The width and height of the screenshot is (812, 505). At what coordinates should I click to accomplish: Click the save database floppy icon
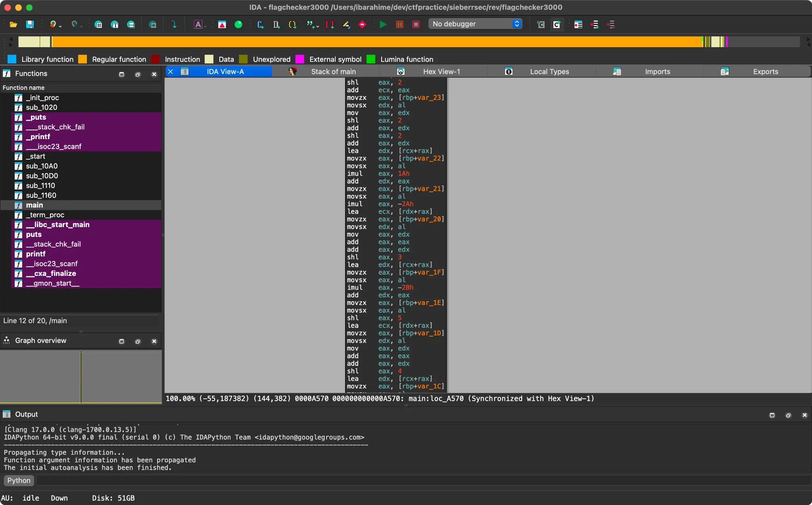click(30, 25)
